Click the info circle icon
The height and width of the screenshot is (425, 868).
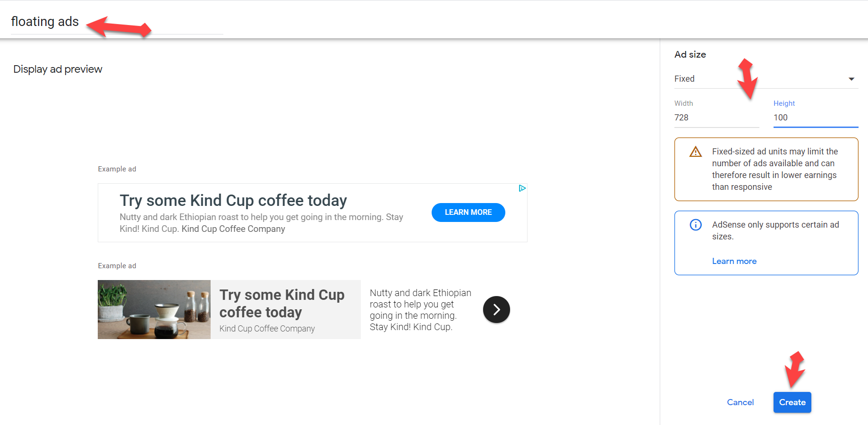click(696, 225)
